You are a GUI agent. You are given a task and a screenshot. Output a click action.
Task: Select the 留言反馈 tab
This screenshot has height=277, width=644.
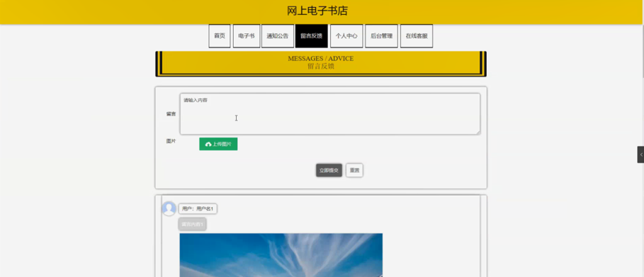311,35
